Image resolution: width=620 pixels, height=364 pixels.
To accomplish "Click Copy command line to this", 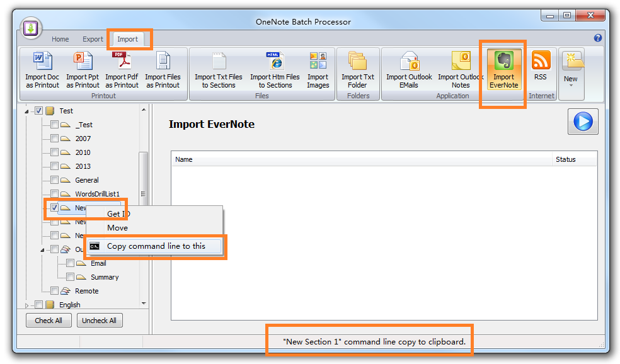I will [x=155, y=246].
